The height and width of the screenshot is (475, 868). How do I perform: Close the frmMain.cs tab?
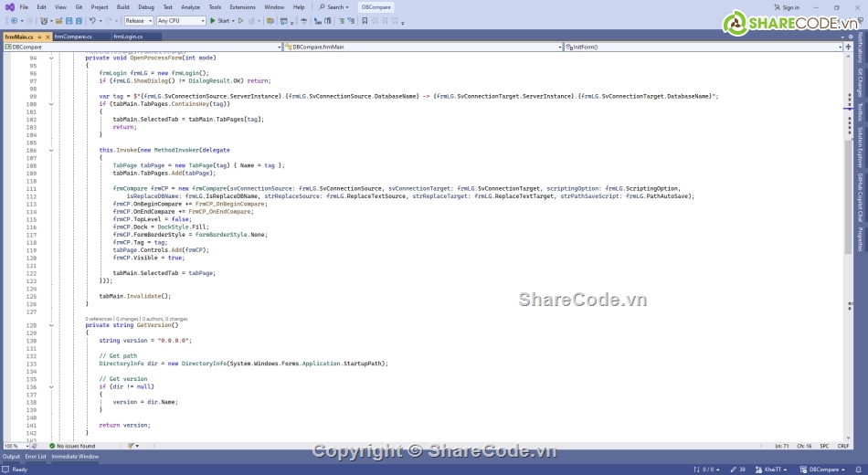(x=48, y=37)
